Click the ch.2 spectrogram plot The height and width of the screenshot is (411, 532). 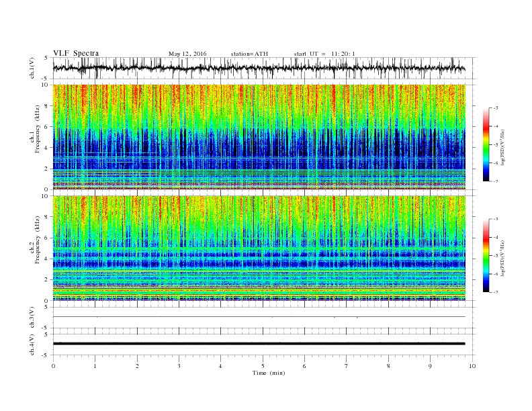[x=259, y=248]
